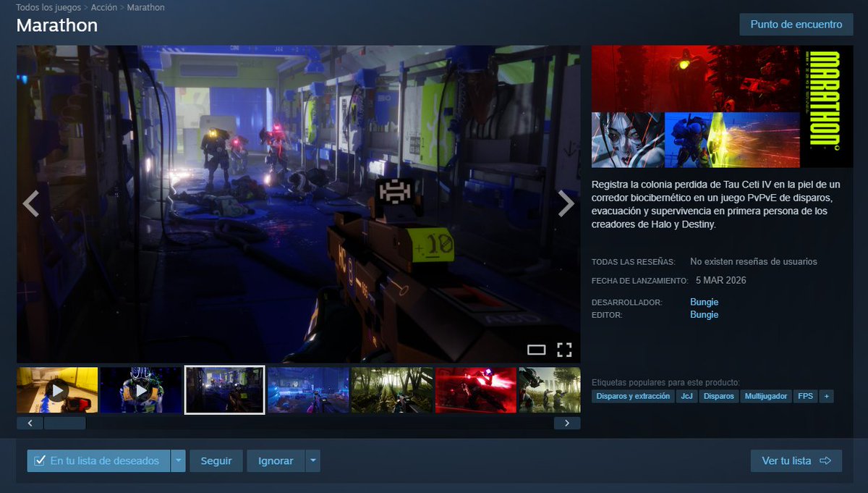Play the second trailer video
The width and height of the screenshot is (868, 493).
[x=140, y=389]
